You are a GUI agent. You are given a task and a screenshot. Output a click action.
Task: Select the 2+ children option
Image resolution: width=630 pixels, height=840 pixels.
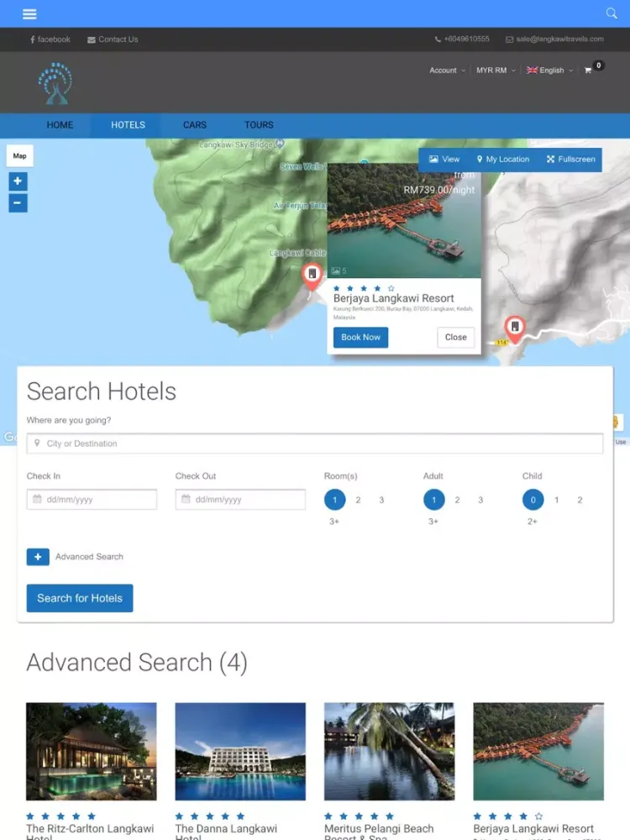point(533,522)
